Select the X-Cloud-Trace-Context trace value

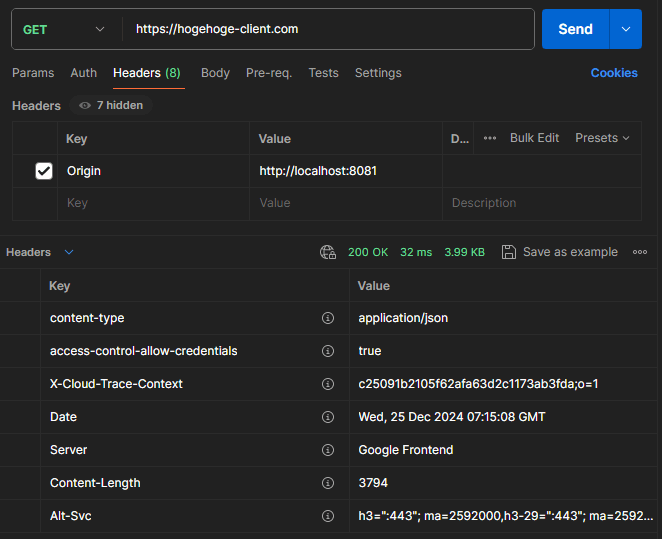pyautogui.click(x=478, y=384)
